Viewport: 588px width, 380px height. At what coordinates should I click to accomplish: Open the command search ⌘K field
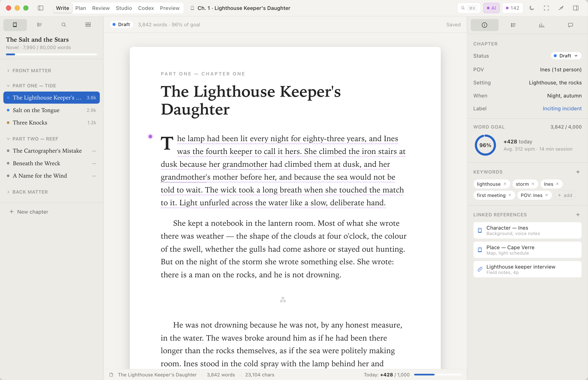tap(469, 8)
